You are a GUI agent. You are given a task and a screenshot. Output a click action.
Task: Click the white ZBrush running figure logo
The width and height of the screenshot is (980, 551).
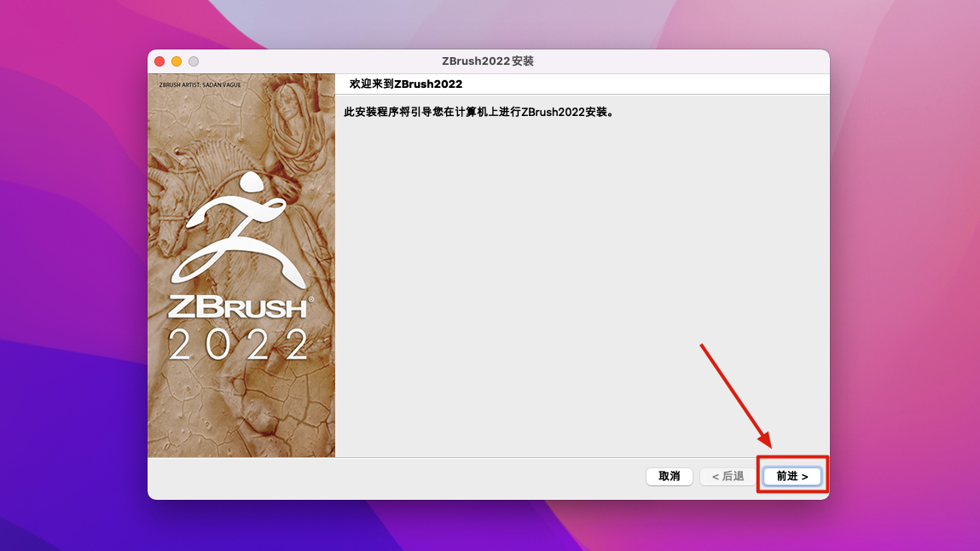(x=241, y=230)
